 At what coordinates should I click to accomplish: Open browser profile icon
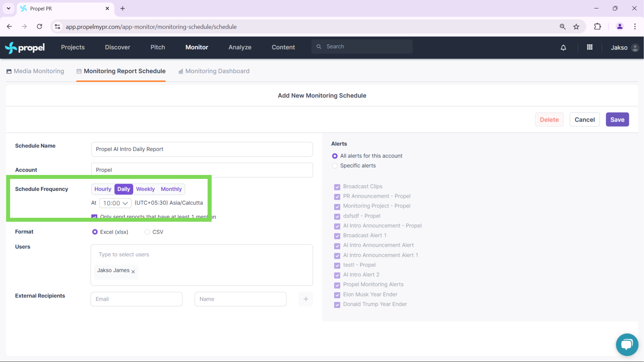point(620,26)
